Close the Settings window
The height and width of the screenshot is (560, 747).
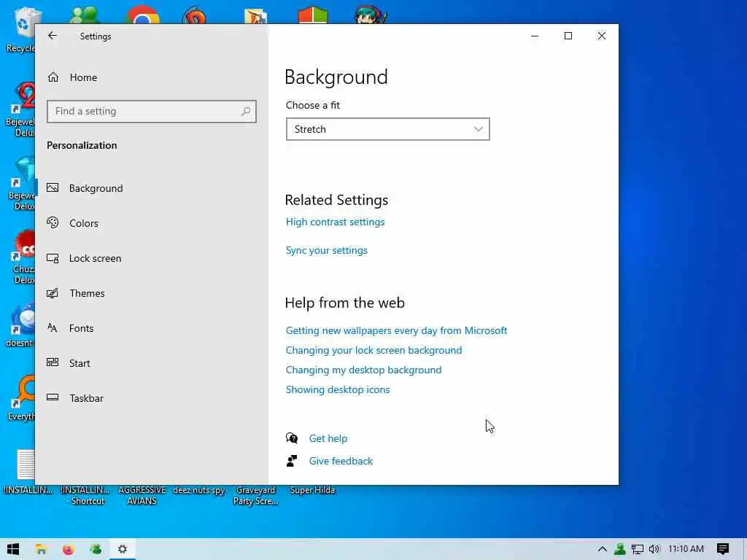coord(602,36)
